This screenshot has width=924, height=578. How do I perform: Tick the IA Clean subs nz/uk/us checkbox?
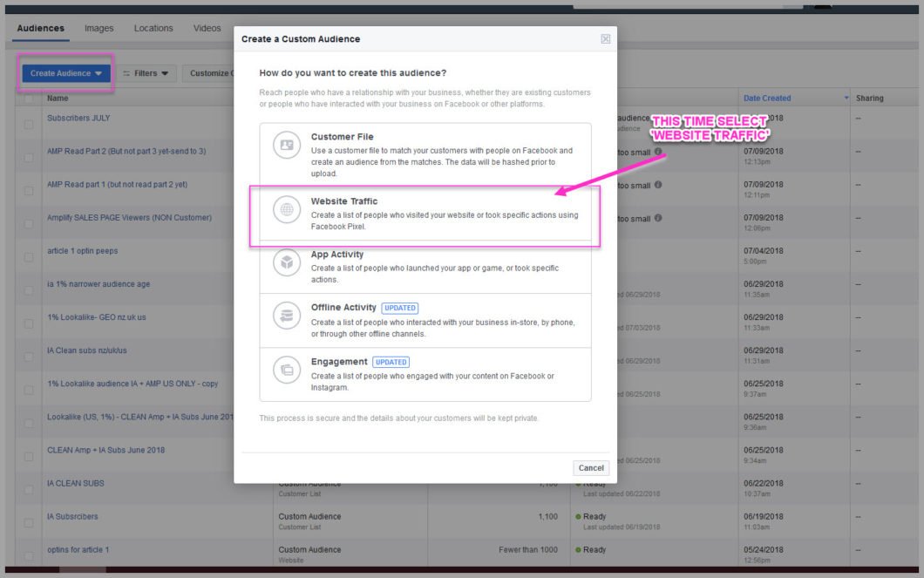[x=28, y=357]
